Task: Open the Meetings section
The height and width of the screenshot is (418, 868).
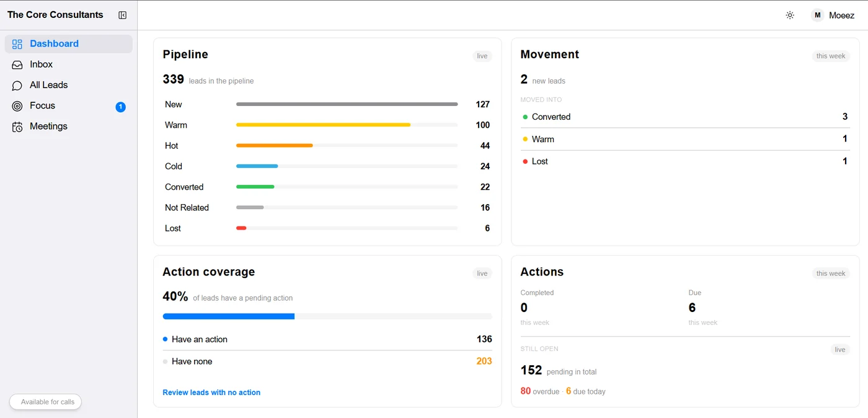Action: (x=69, y=127)
